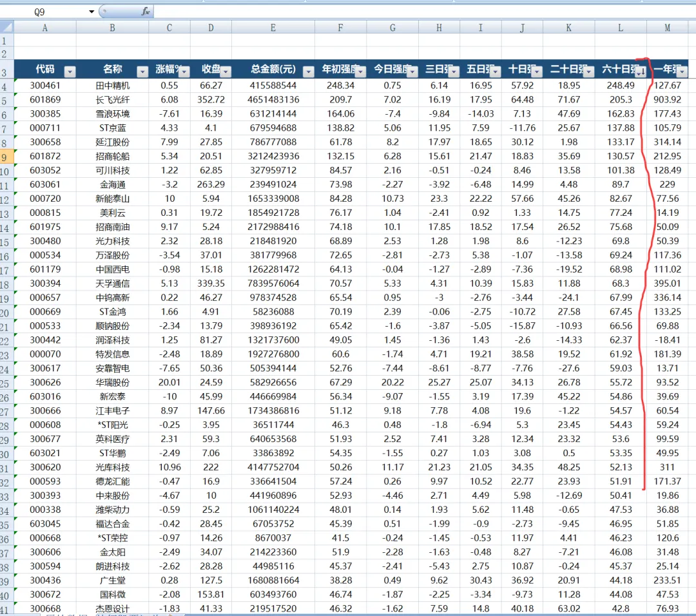Click the Name Box showing Q9
The width and height of the screenshot is (696, 616).
(x=39, y=12)
